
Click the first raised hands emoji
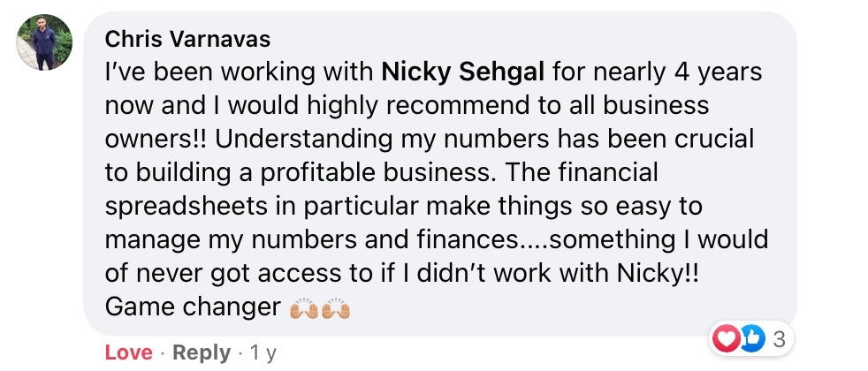coord(303,309)
